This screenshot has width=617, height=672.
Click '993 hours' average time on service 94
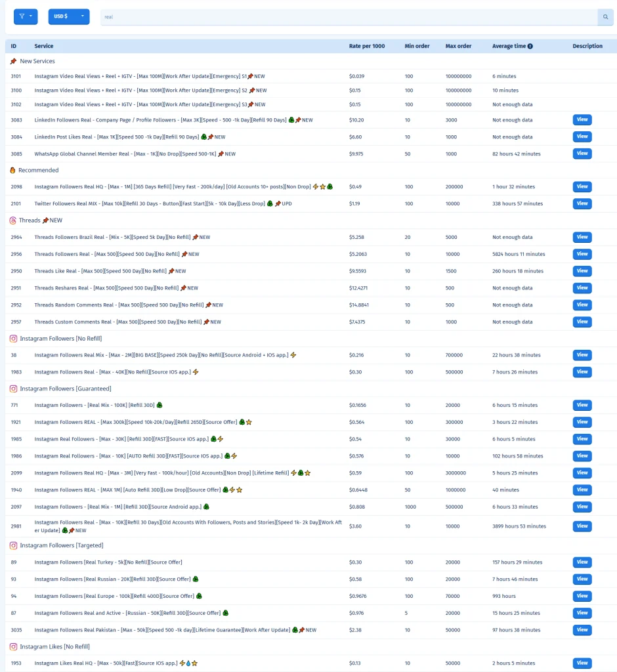tap(504, 596)
